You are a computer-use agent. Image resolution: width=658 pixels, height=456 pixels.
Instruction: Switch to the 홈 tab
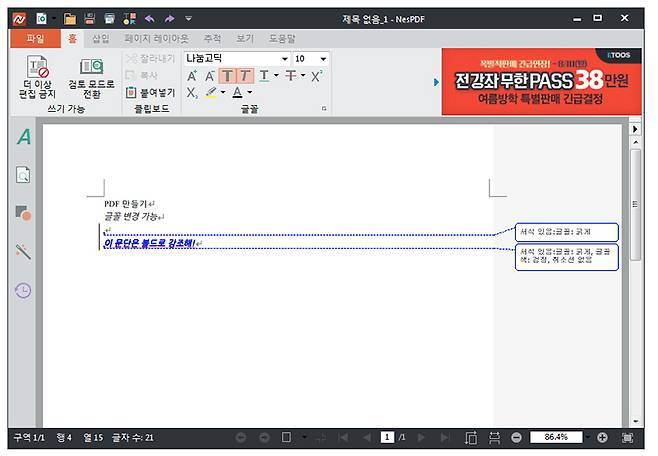click(x=72, y=39)
